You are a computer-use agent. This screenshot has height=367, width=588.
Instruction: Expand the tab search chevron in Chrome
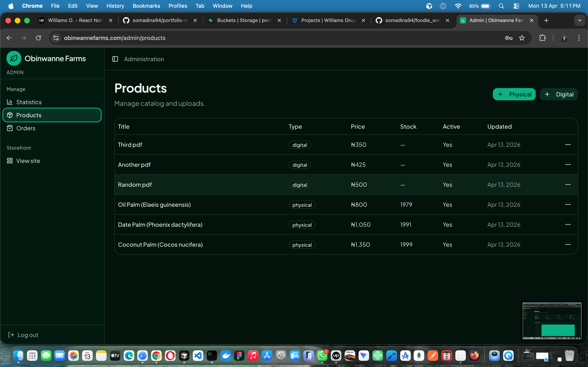pos(580,20)
